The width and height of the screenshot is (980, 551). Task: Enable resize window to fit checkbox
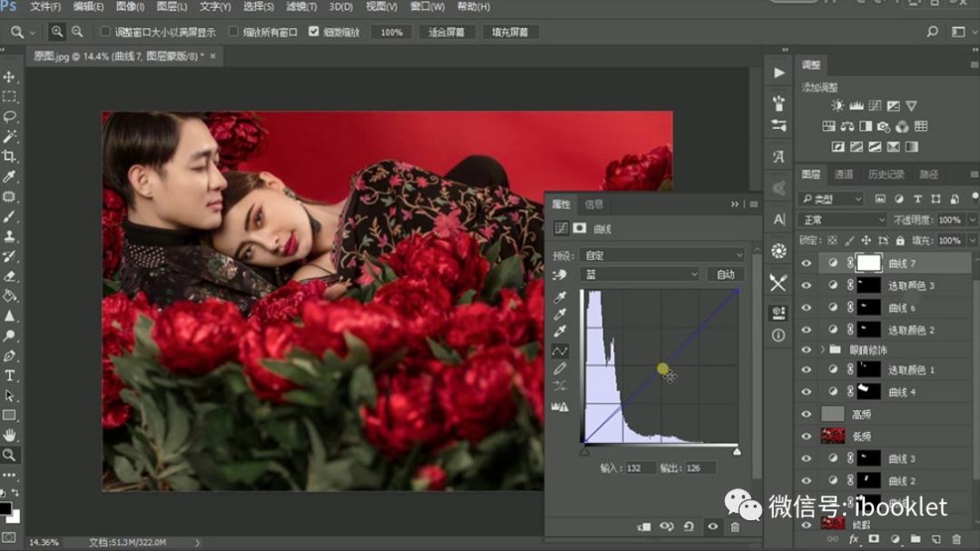[104, 32]
